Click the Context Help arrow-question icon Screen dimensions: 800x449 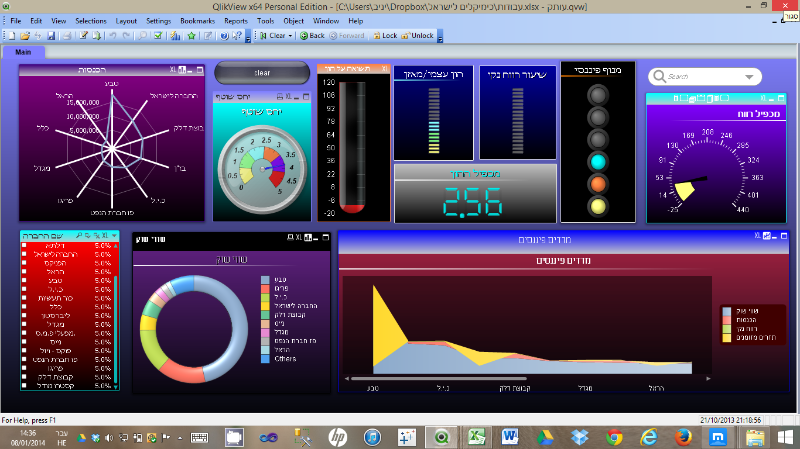point(237,36)
